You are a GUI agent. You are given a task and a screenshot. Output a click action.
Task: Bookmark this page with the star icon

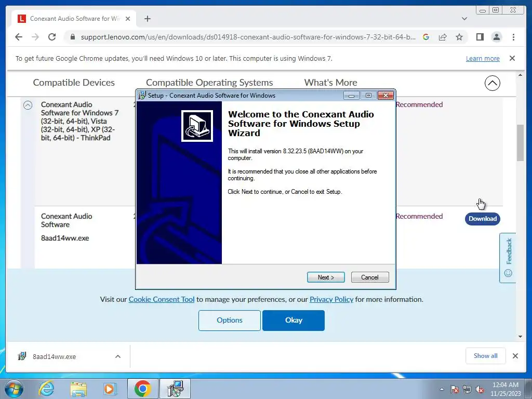(x=459, y=37)
